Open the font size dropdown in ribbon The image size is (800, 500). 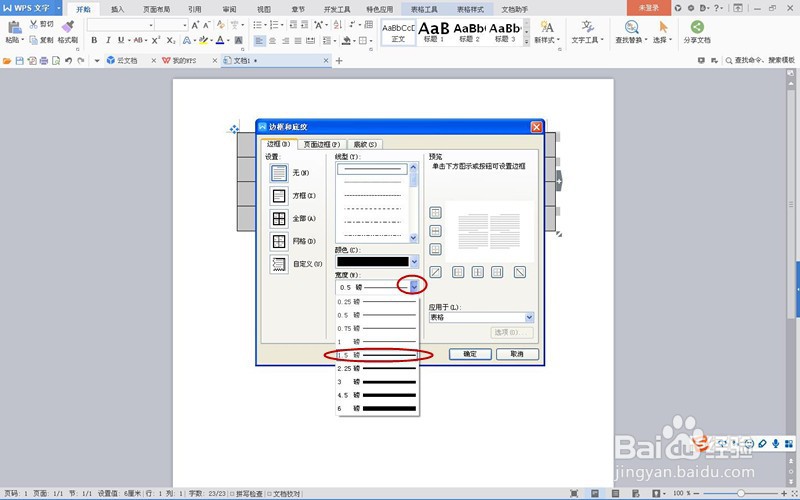185,24
